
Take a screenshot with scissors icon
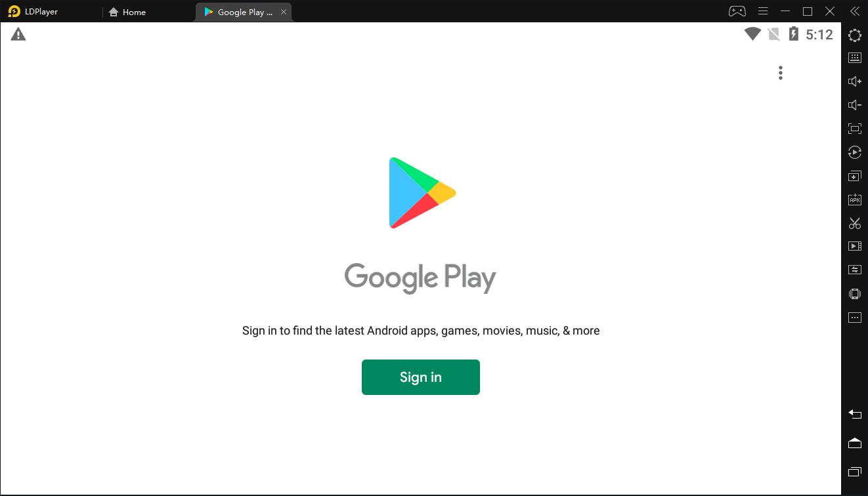pyautogui.click(x=854, y=223)
